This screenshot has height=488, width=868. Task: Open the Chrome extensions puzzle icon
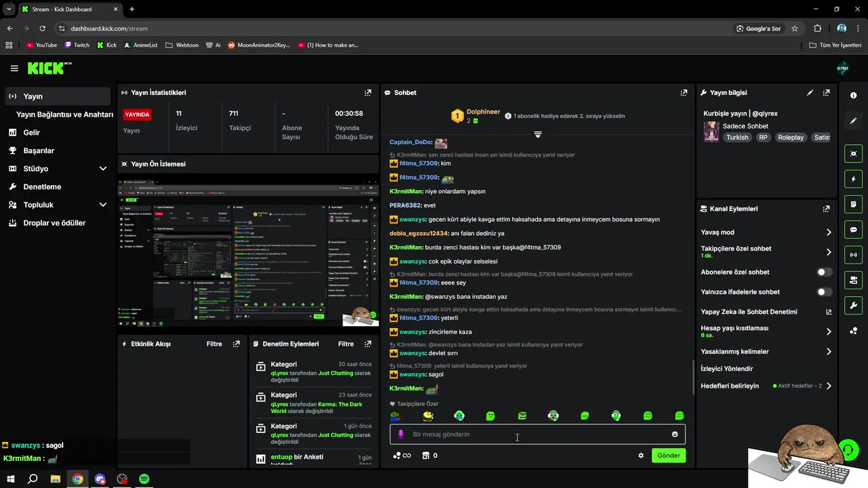pos(817,28)
